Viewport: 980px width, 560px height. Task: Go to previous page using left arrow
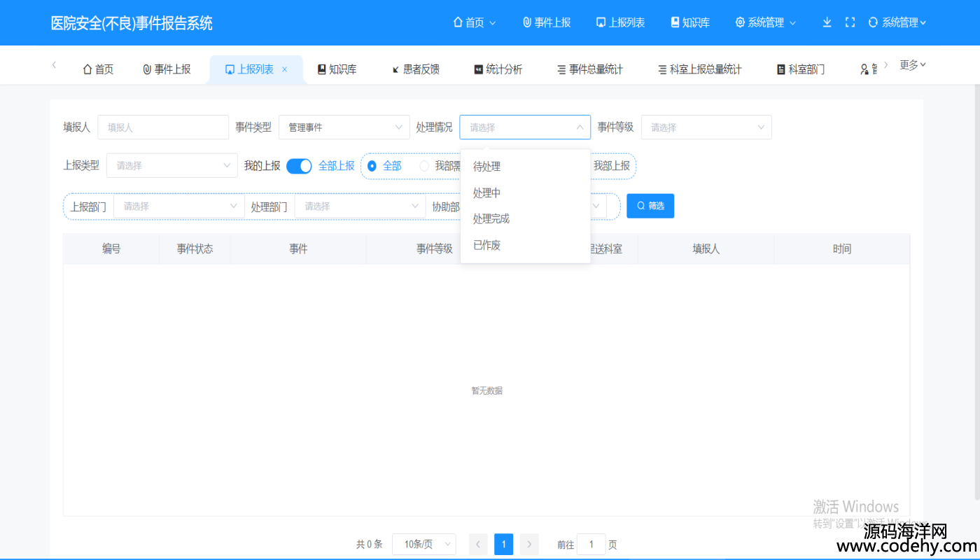(x=478, y=545)
